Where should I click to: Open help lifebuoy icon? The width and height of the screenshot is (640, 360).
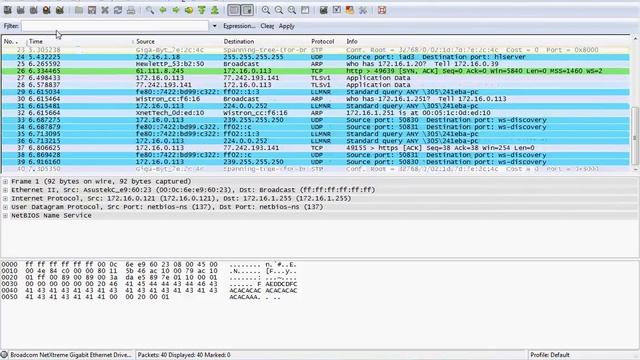[x=382, y=10]
